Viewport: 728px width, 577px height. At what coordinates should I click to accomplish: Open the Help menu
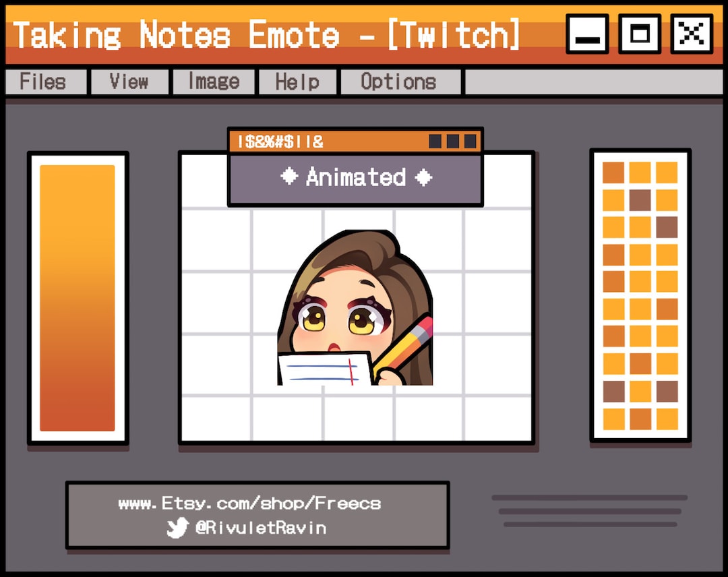coord(297,82)
